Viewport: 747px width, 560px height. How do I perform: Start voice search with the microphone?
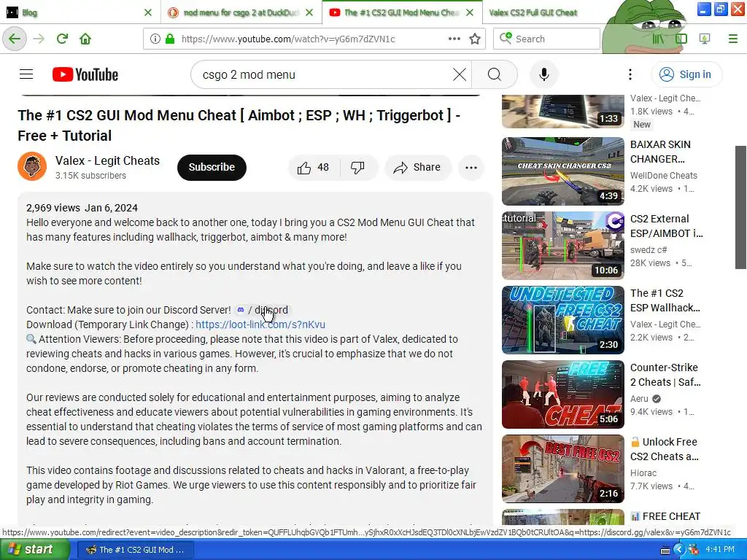tap(543, 74)
